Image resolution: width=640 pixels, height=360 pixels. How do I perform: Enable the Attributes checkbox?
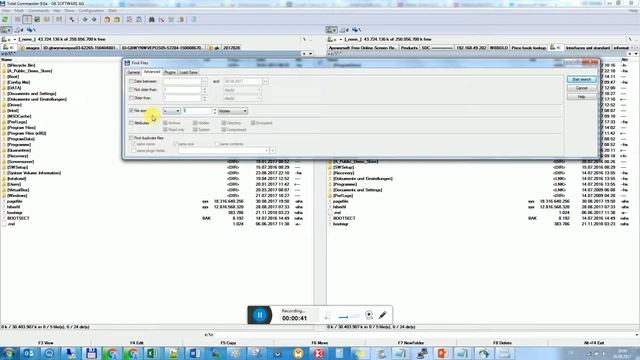click(131, 123)
